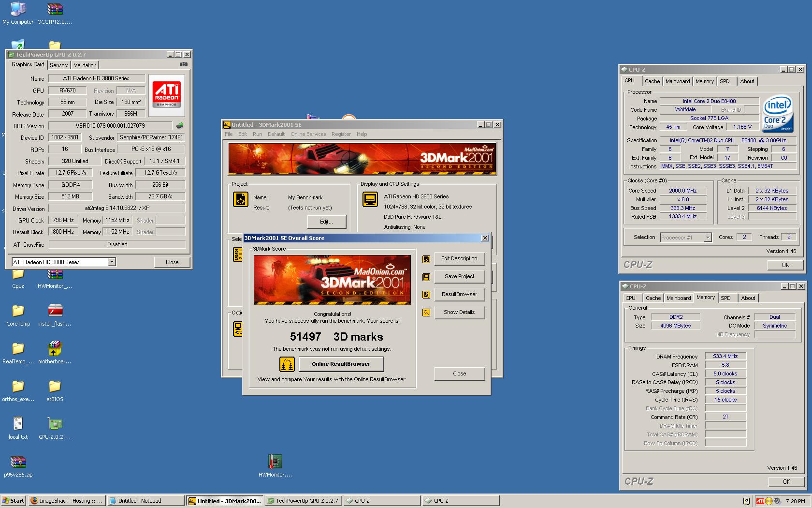Image resolution: width=812 pixels, height=508 pixels.
Task: Open the Processor #1 selection dropdown
Action: point(708,238)
